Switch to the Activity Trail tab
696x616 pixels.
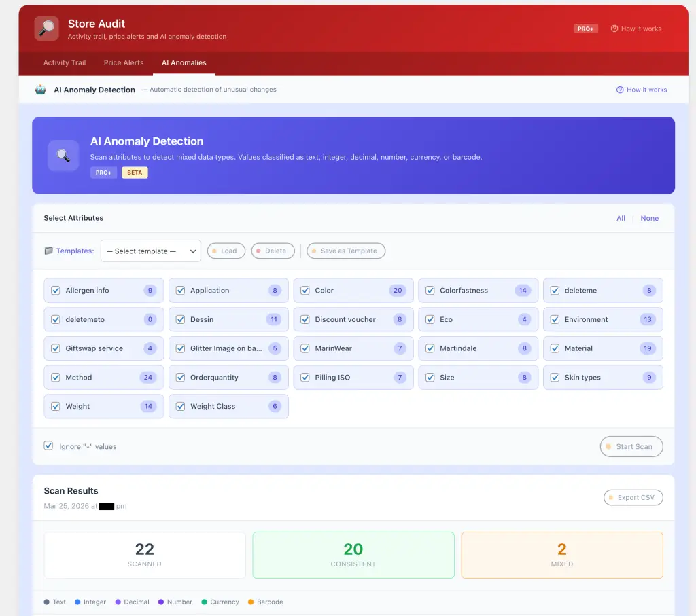[65, 63]
